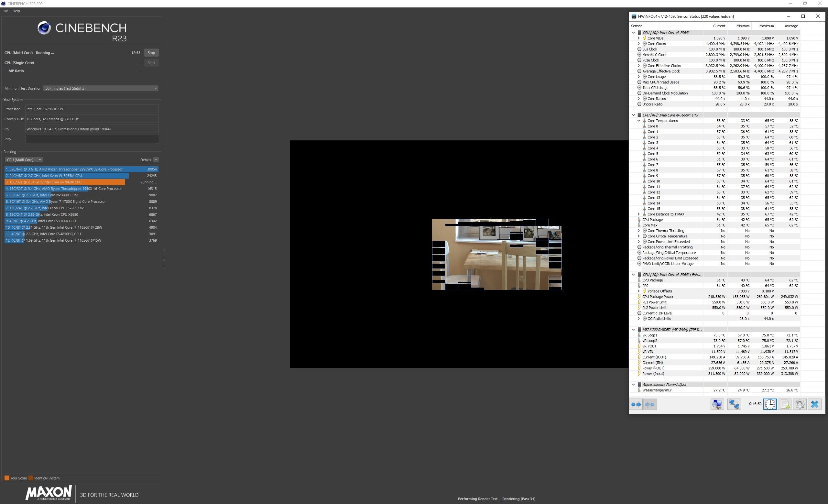Open the File menu

5,11
